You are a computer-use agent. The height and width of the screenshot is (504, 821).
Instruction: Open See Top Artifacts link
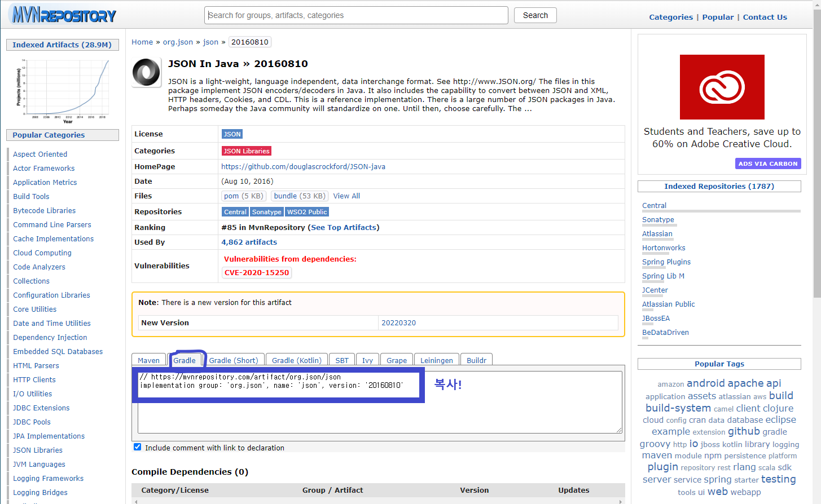tap(344, 227)
